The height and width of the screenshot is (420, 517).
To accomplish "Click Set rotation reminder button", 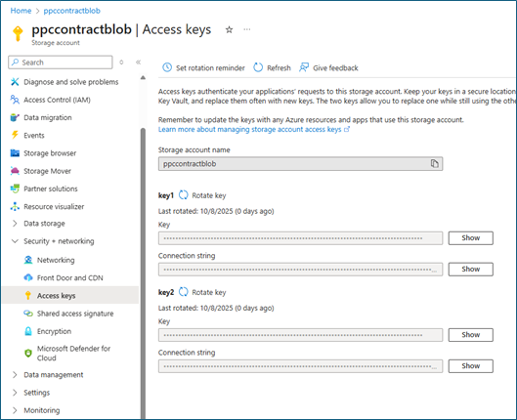I will [203, 67].
